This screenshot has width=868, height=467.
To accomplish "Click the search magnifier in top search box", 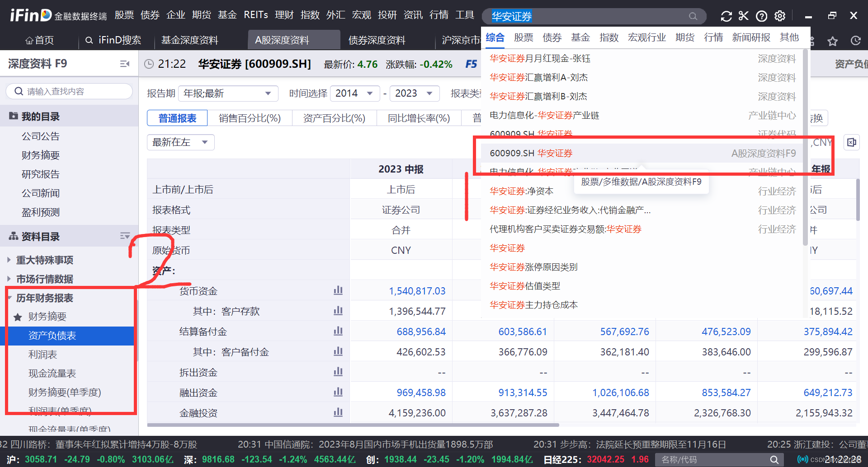I will [x=693, y=16].
